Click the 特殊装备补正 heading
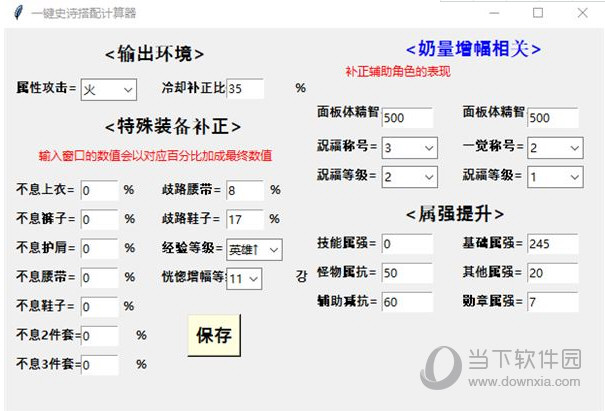Viewport: 605px width, 411px height. pyautogui.click(x=173, y=126)
